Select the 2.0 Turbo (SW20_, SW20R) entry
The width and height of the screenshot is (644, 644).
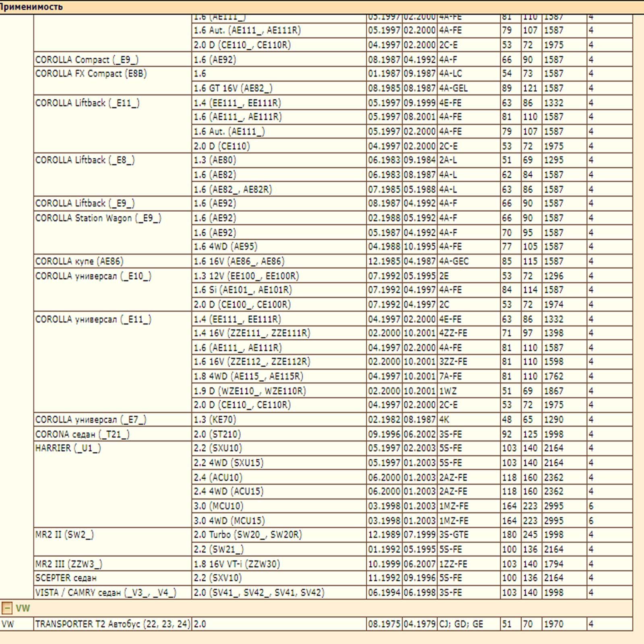pos(248,535)
